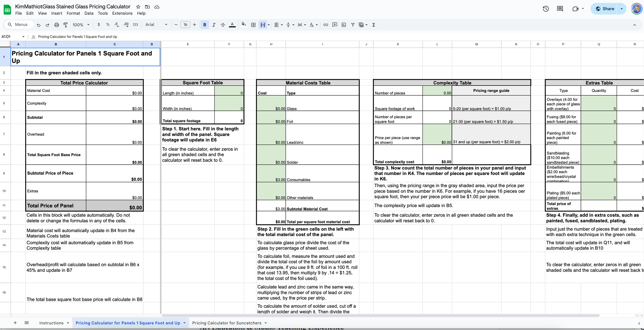Open the Extensions menu
644x330 pixels.
(122, 13)
